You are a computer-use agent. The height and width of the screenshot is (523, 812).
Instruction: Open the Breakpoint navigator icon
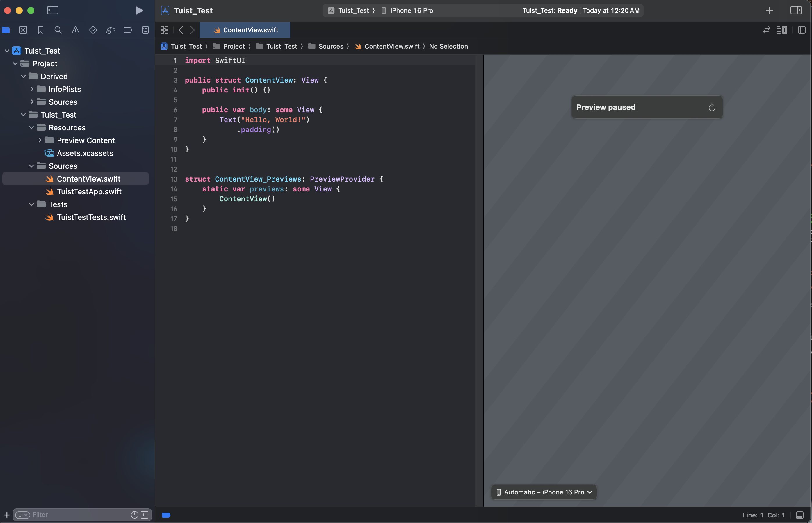pos(128,30)
